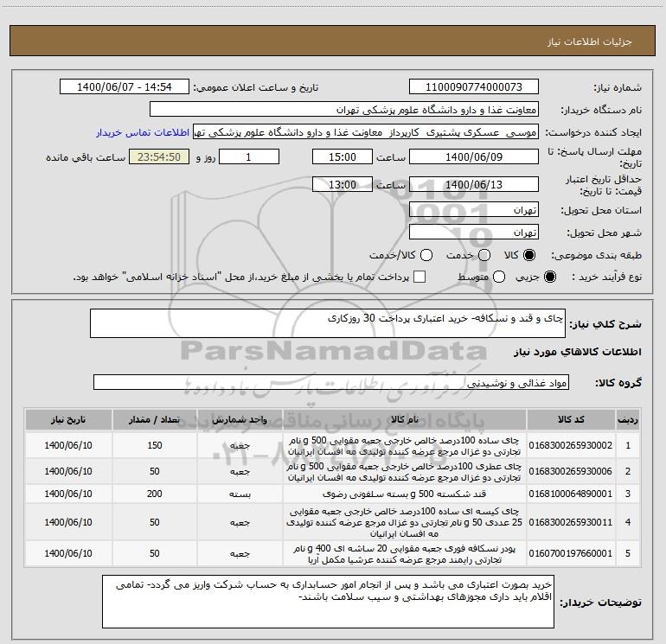
Task: Click the price validity date 1400/06/13
Action: pos(474,184)
